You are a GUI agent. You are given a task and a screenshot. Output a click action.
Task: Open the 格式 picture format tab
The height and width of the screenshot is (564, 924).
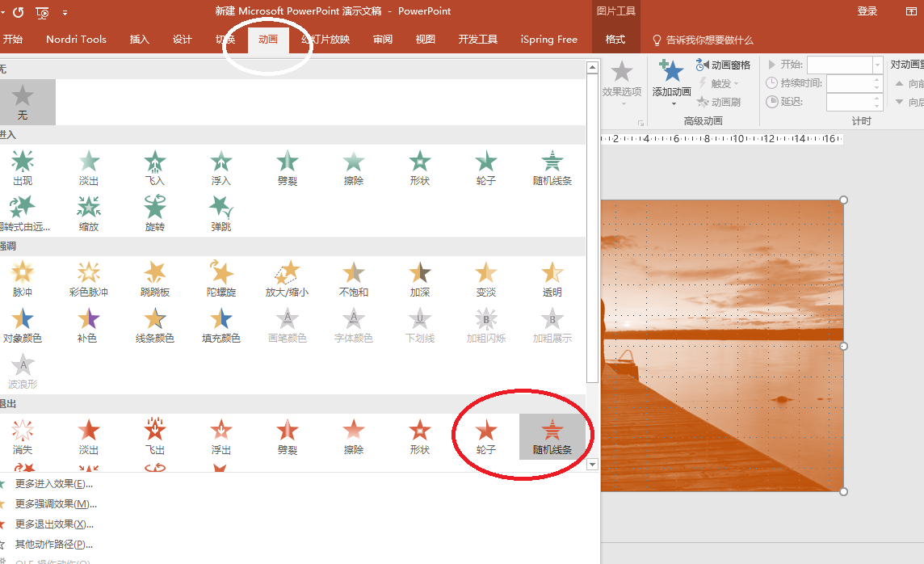pos(615,40)
